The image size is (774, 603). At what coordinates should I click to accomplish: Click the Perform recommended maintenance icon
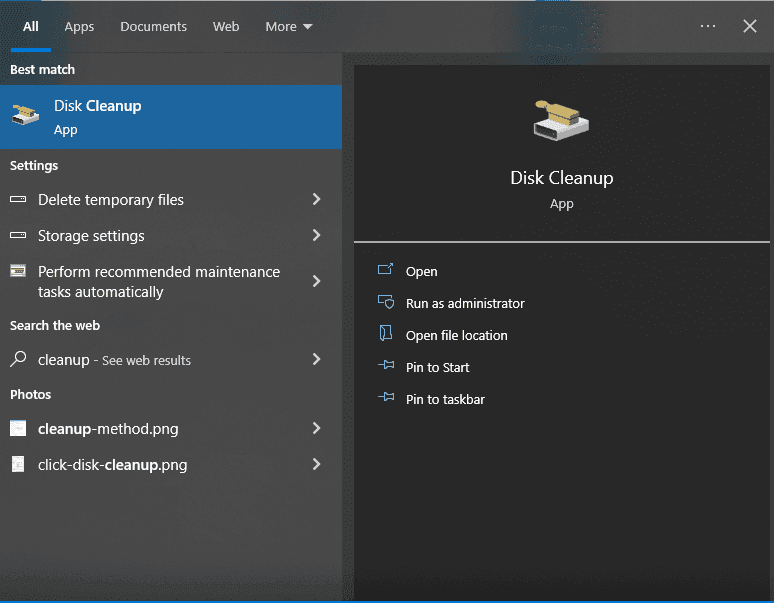[18, 271]
